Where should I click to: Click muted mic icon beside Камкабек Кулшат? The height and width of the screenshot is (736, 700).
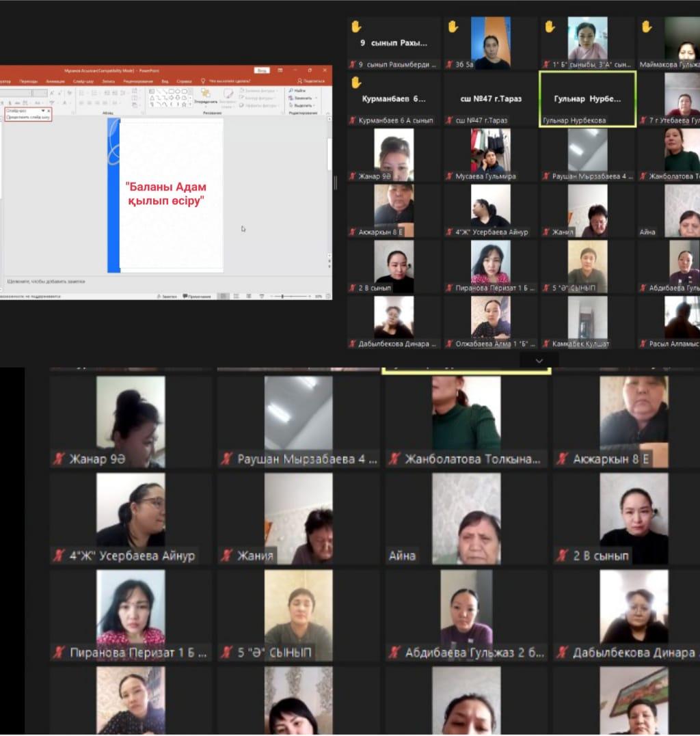point(546,344)
